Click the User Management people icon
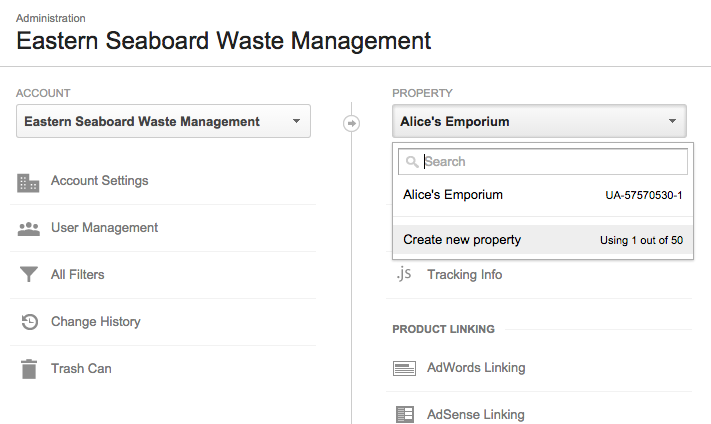The image size is (711, 424). pyautogui.click(x=29, y=229)
